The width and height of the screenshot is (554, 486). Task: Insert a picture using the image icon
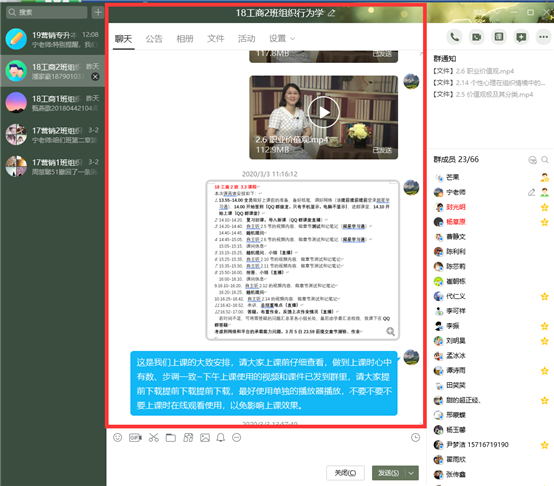[x=205, y=438]
